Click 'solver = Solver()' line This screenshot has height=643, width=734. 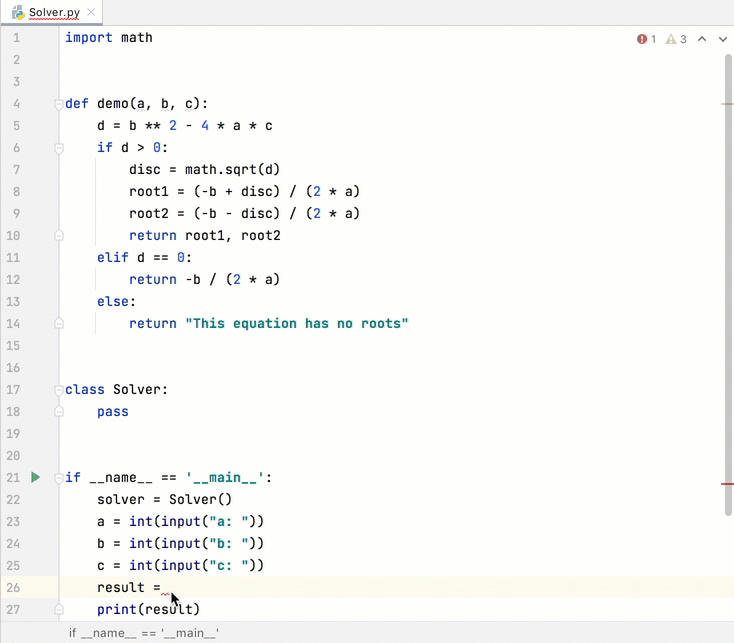(164, 499)
